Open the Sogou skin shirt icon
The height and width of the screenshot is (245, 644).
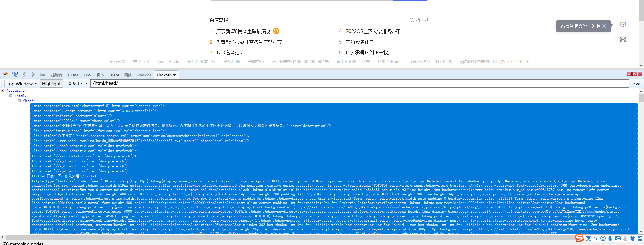pyautogui.click(x=633, y=238)
